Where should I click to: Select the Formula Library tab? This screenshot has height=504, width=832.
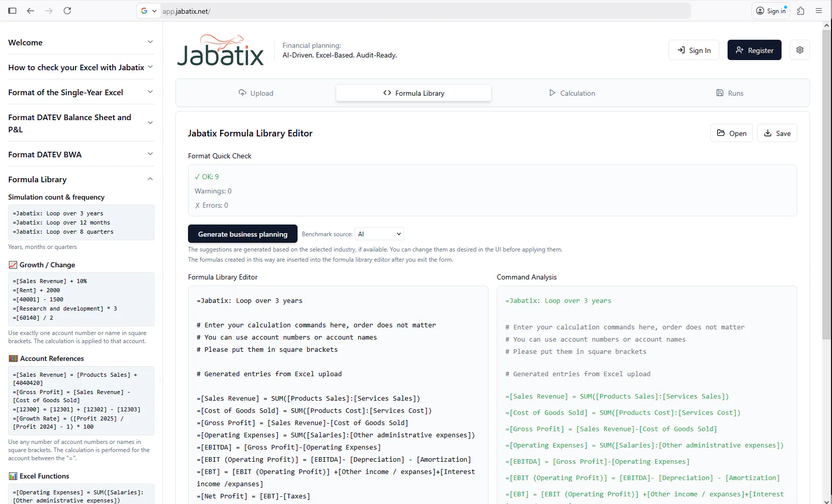coord(414,93)
